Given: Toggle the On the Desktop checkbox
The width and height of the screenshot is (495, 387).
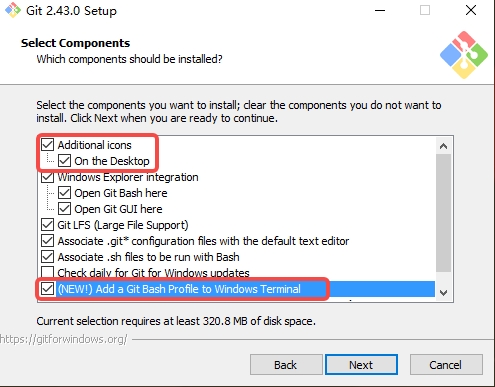Looking at the screenshot, I should [x=64, y=161].
